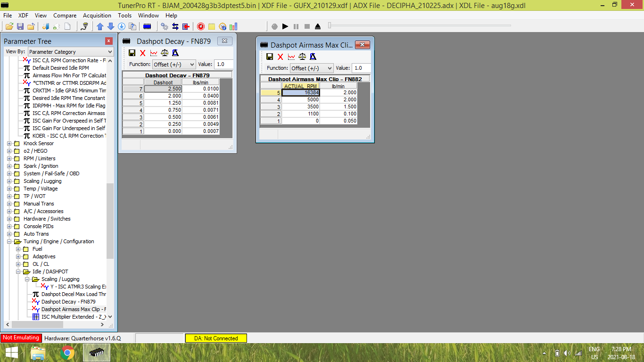Close the Parameter Tree panel
Screen dimensions: 644x362
(x=109, y=41)
